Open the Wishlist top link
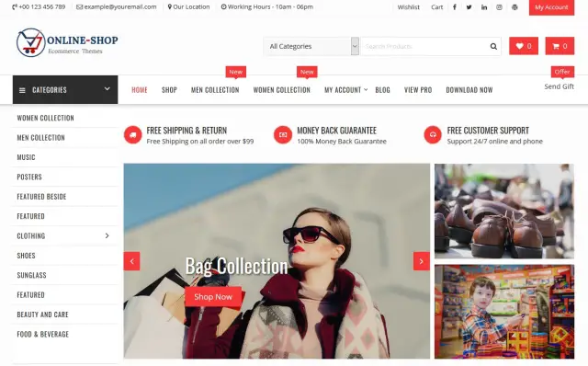The height and width of the screenshot is (366, 588). pyautogui.click(x=408, y=7)
